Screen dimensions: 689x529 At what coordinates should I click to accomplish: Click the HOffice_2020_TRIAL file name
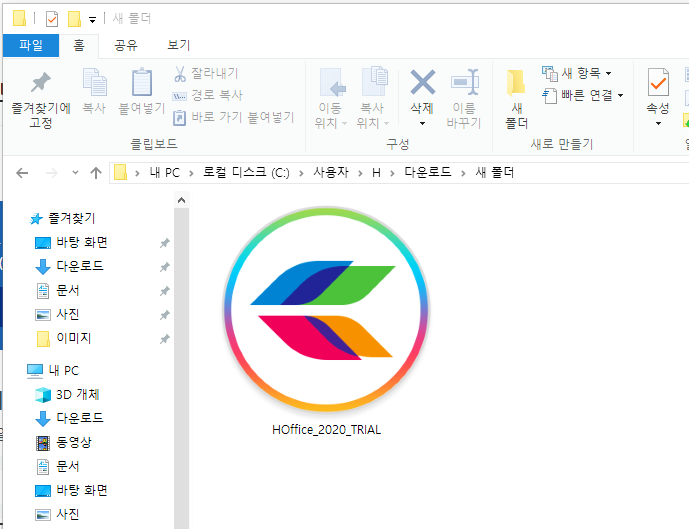click(x=326, y=430)
